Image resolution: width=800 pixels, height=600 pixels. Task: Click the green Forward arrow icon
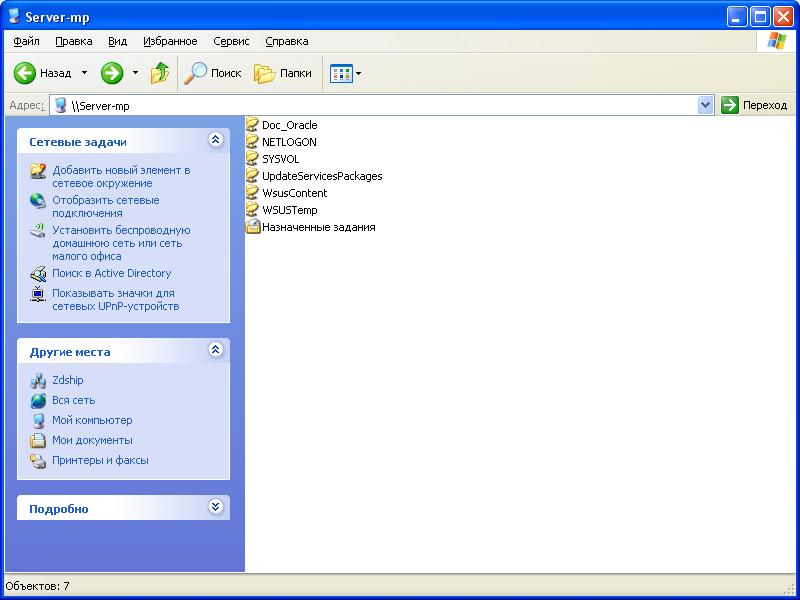point(112,73)
